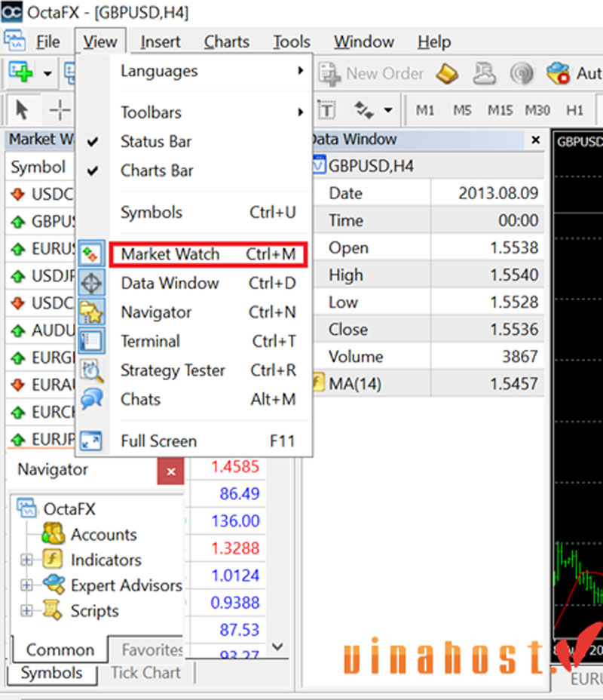The height and width of the screenshot is (700, 603).
Task: Select the text label T tool
Action: (x=327, y=110)
